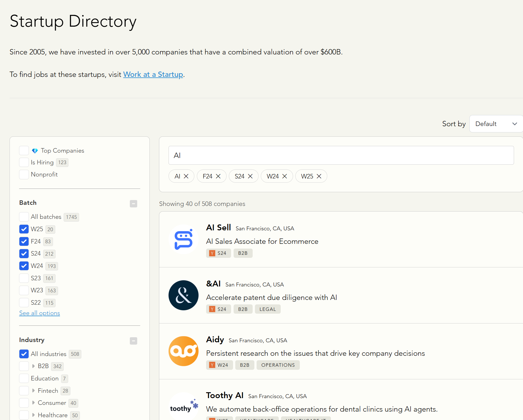The width and height of the screenshot is (523, 420).
Task: Click the diamond icon beside Top Companies
Action: click(x=35, y=151)
